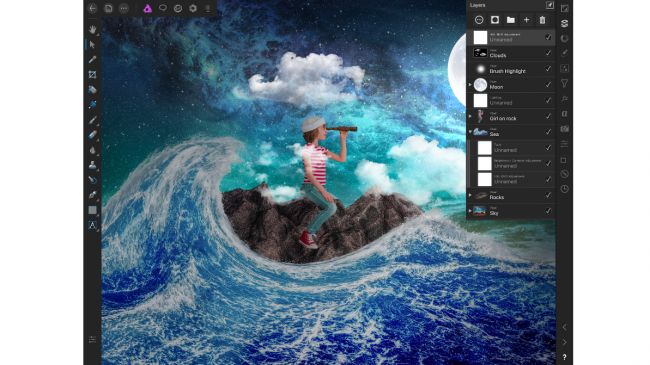Select the View hand tool
Image resolution: width=650 pixels, height=365 pixels.
tap(92, 29)
